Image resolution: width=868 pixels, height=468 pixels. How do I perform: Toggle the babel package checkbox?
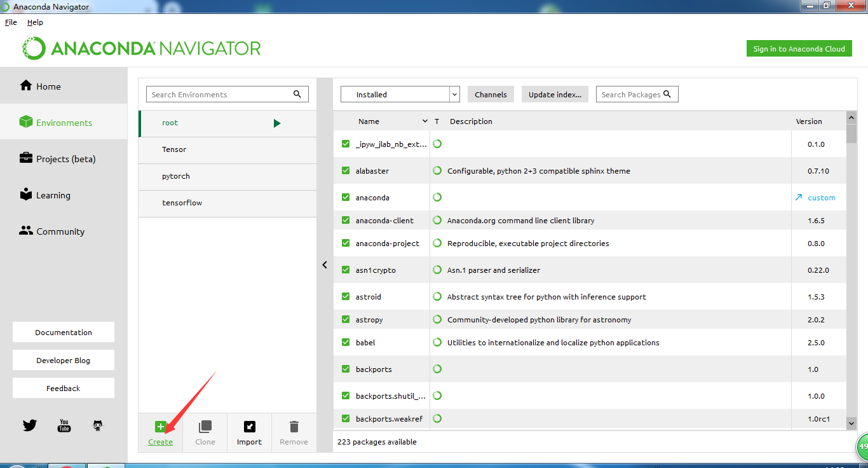tap(346, 342)
